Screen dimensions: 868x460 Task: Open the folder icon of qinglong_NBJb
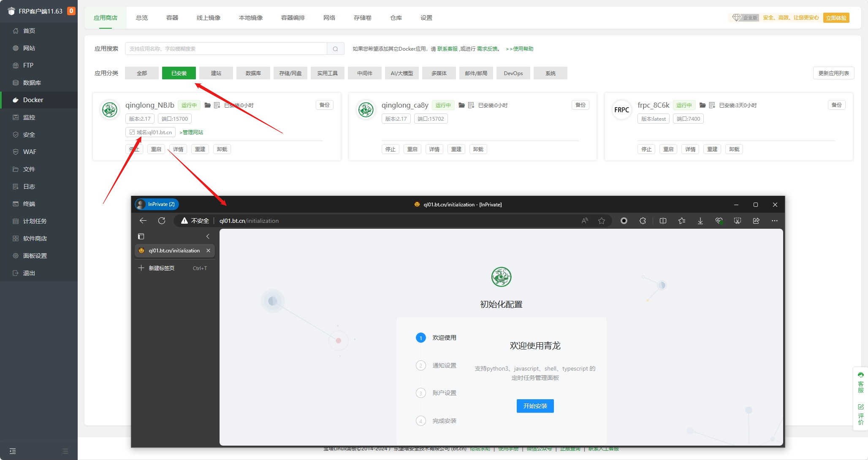coord(208,105)
